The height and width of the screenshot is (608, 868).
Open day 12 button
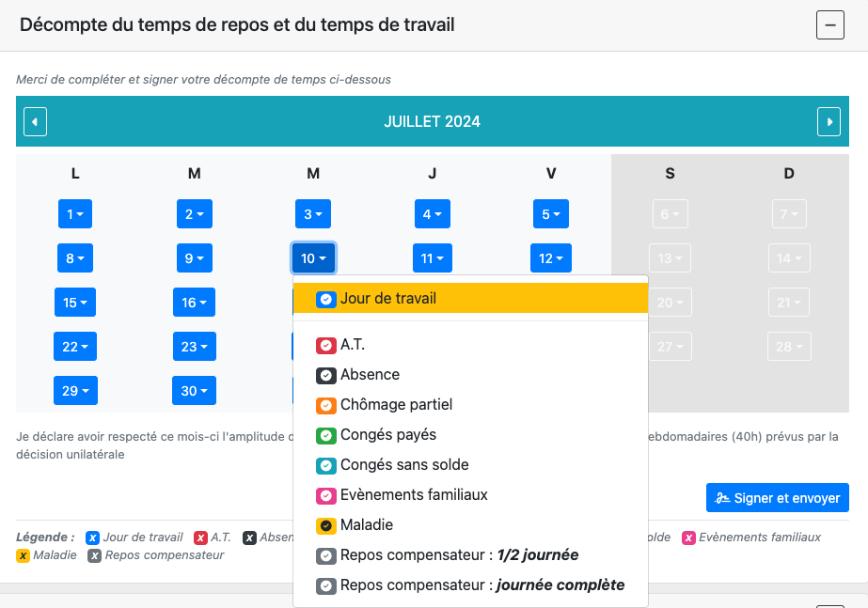550,258
